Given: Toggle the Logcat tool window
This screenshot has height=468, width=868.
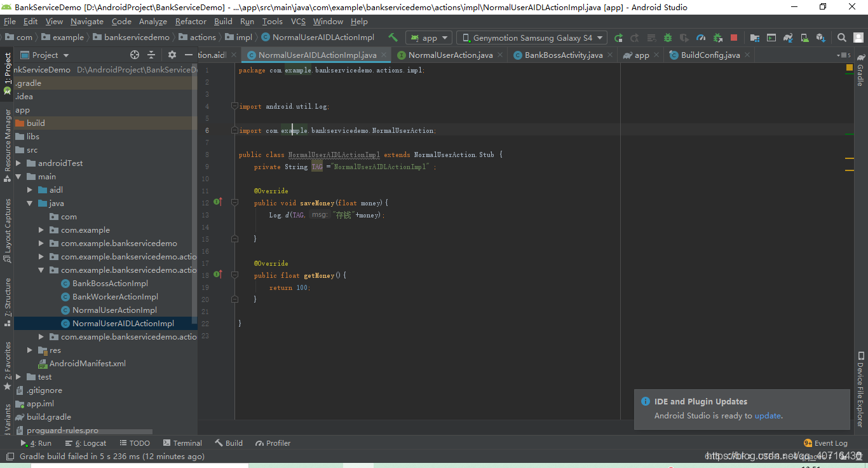Looking at the screenshot, I should [86, 443].
